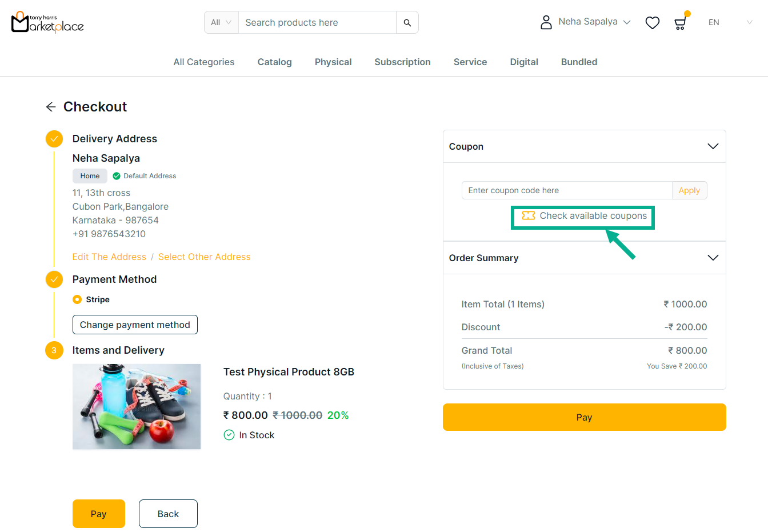The width and height of the screenshot is (768, 532).
Task: Click the Marketplace logo
Action: [47, 23]
